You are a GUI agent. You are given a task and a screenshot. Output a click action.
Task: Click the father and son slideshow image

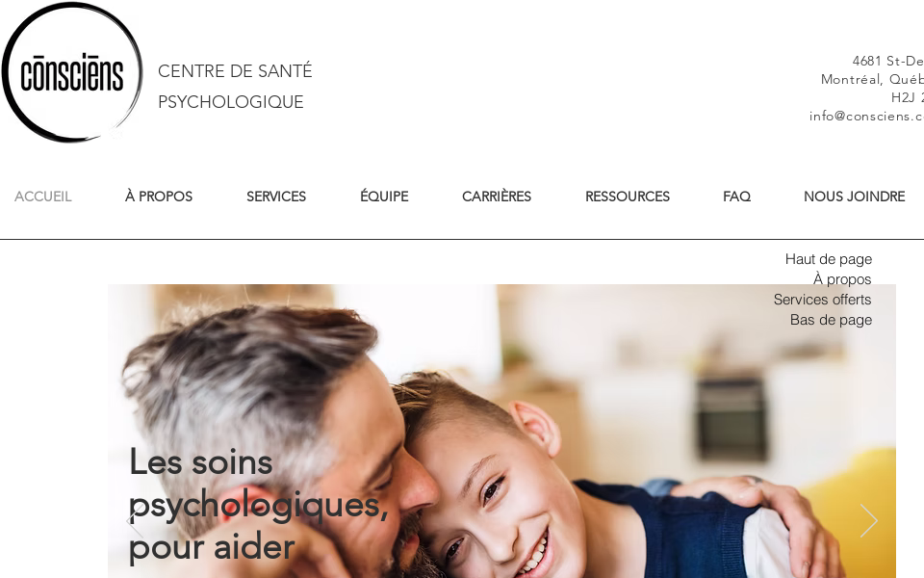coord(501,432)
